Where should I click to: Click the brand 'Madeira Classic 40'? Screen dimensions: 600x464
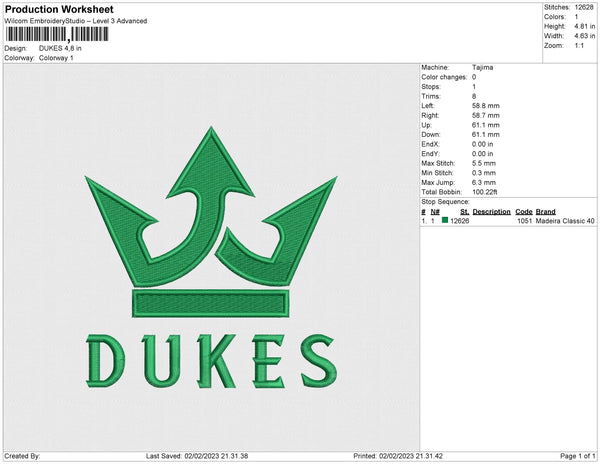point(565,221)
